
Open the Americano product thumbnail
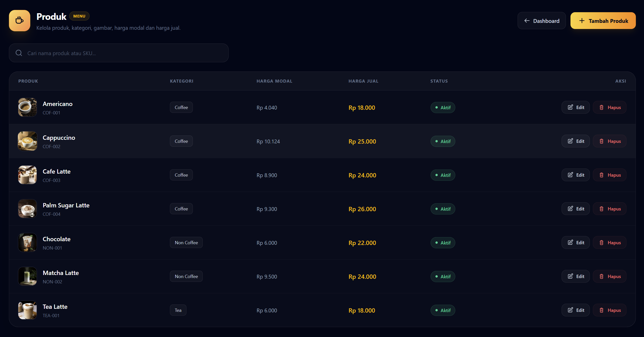pos(27,107)
